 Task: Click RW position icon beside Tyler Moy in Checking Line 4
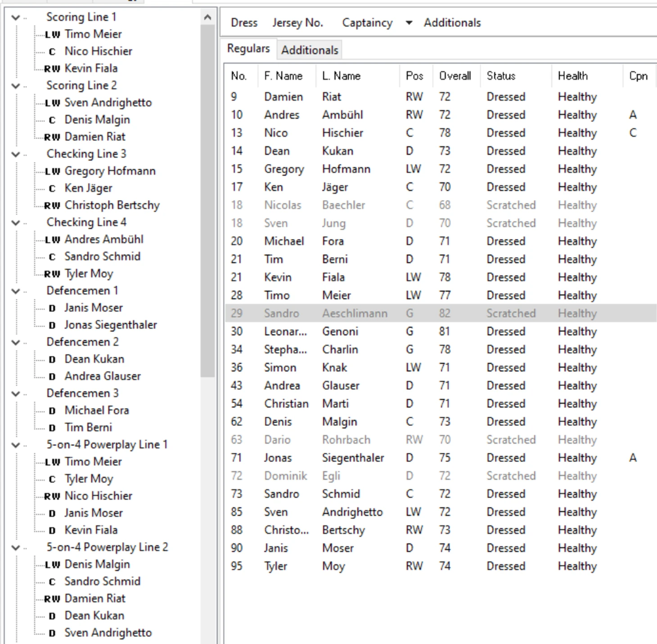(x=52, y=274)
